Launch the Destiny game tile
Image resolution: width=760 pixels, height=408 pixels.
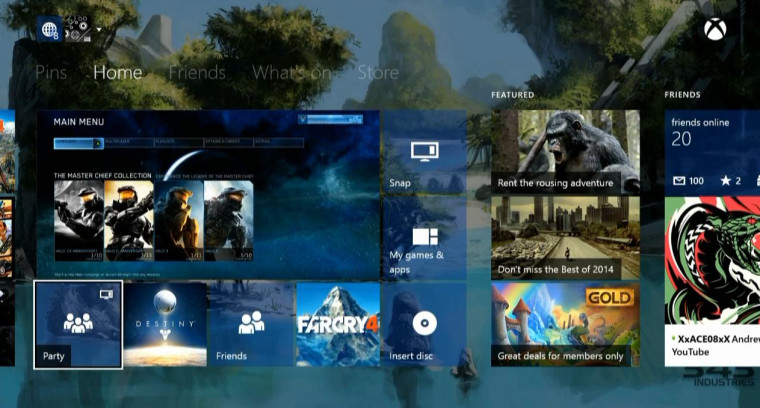coord(165,325)
